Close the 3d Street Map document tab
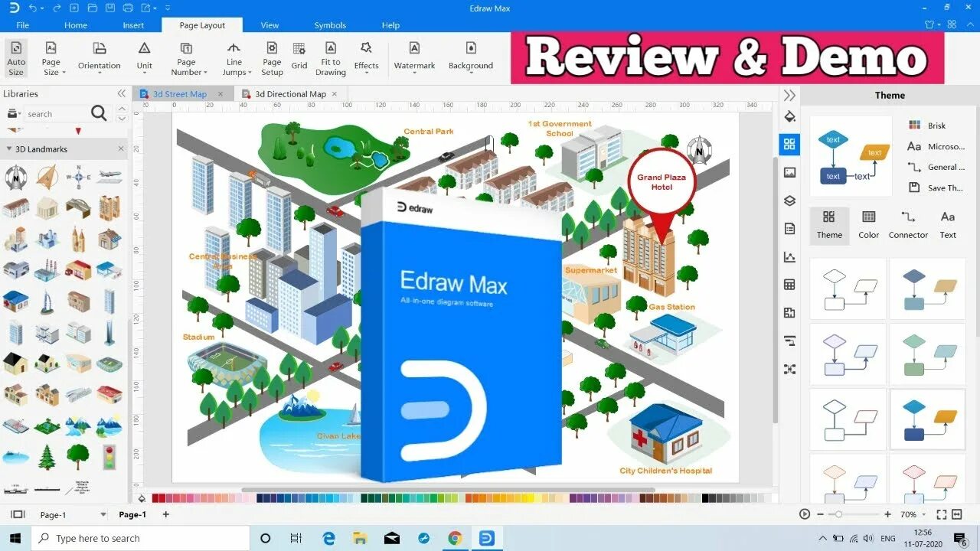Screen dimensions: 980x551 (x=220, y=94)
